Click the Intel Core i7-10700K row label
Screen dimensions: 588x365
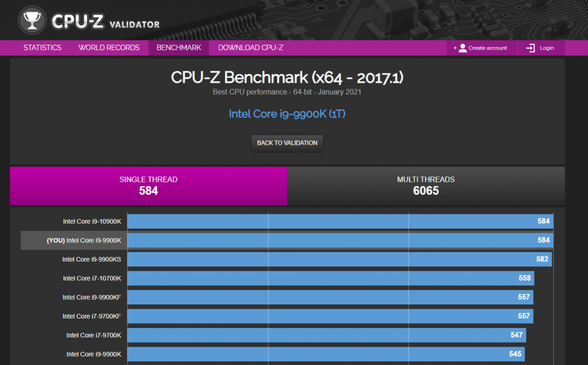92,278
